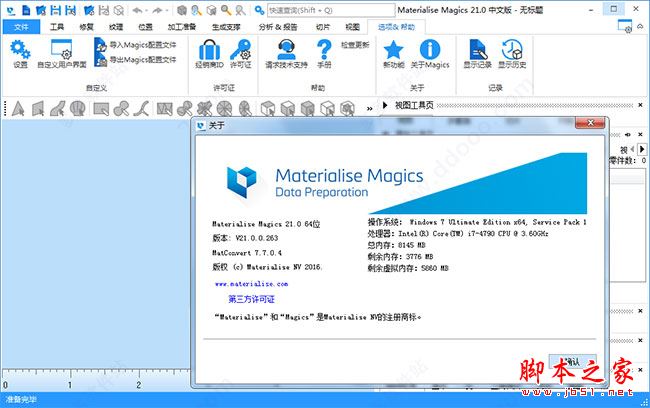This screenshot has width=650, height=408.
Task: Click the MatConvert 7.7.0.4 text
Action: (247, 253)
